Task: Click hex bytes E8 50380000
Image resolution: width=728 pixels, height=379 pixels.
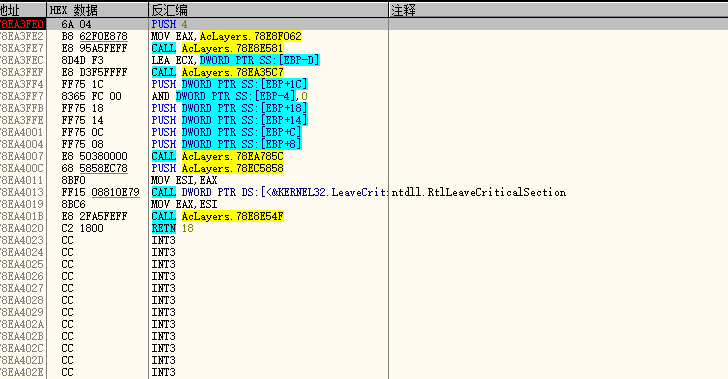Action: click(94, 157)
